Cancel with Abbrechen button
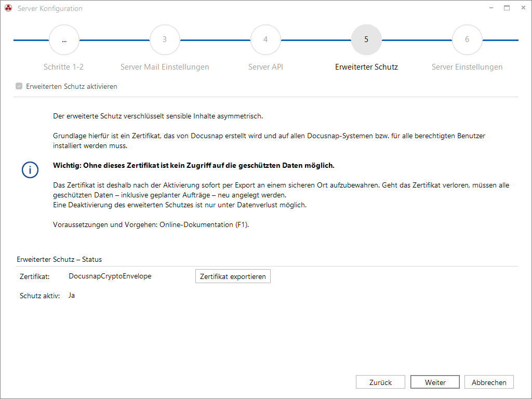This screenshot has height=399, width=532. 489,382
